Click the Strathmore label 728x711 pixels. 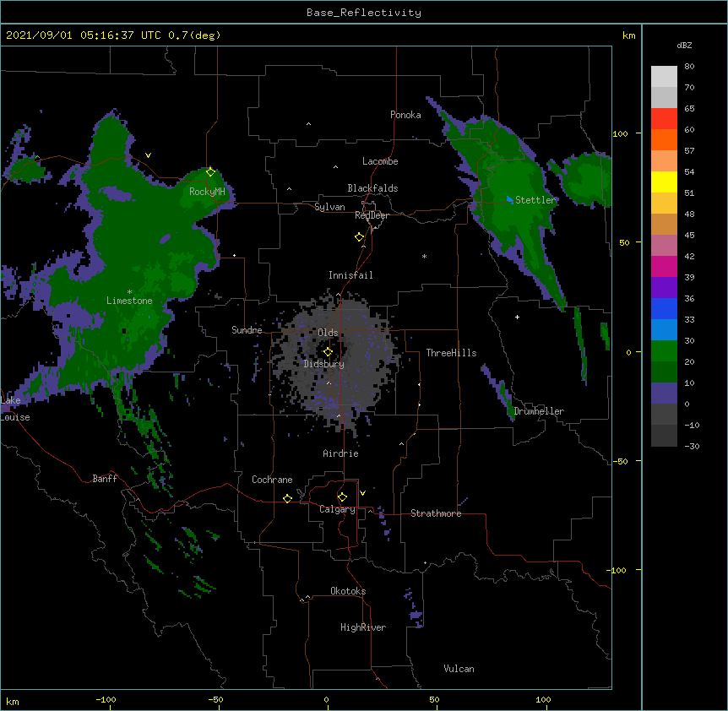coord(436,513)
